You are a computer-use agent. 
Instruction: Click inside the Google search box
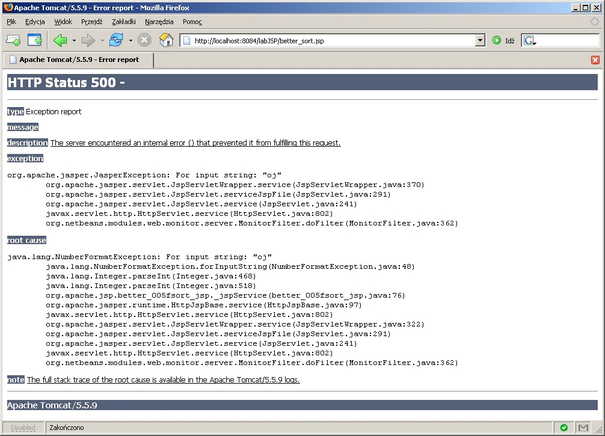(x=568, y=40)
